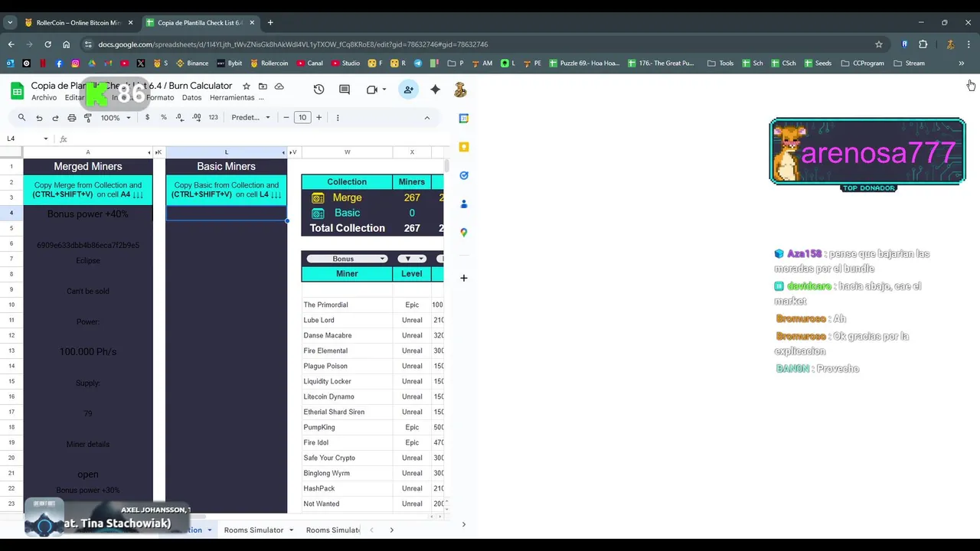
Task: Select cell 'The Primordial'
Action: (347, 305)
